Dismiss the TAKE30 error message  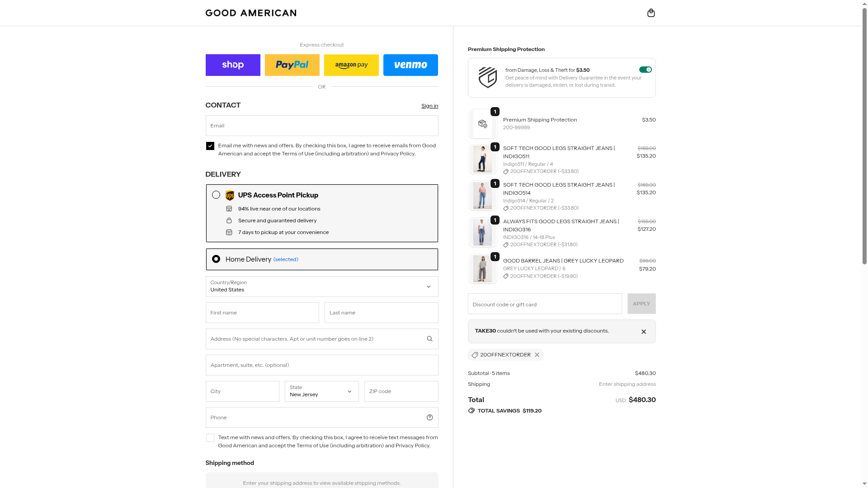tap(644, 332)
